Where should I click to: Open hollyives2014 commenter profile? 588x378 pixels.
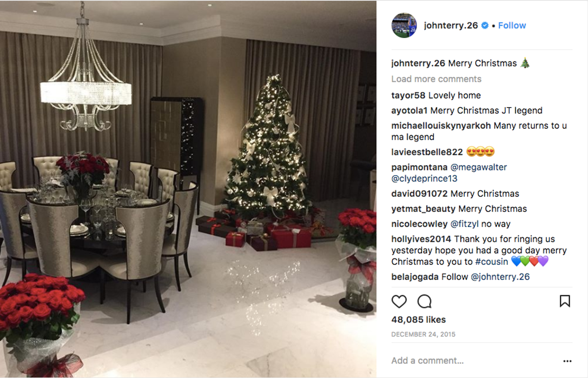pyautogui.click(x=421, y=239)
